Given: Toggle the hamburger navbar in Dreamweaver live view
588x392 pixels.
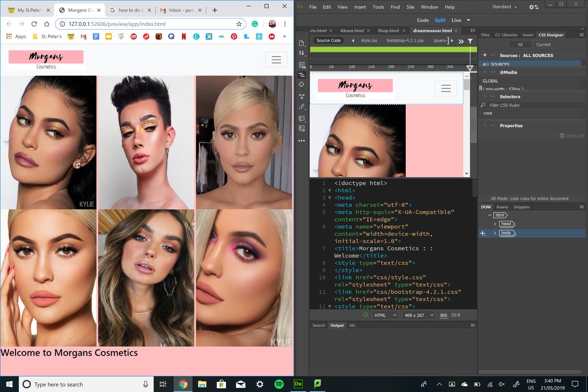Looking at the screenshot, I should (x=446, y=88).
